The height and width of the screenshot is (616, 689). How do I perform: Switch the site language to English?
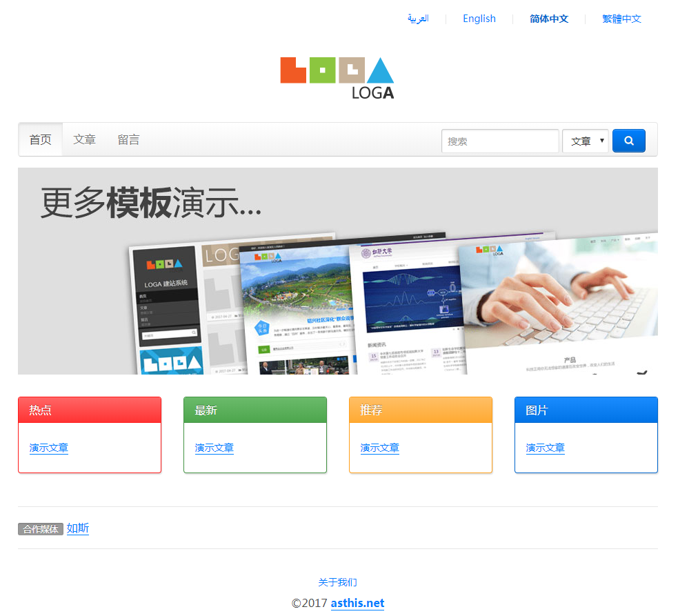pyautogui.click(x=479, y=19)
